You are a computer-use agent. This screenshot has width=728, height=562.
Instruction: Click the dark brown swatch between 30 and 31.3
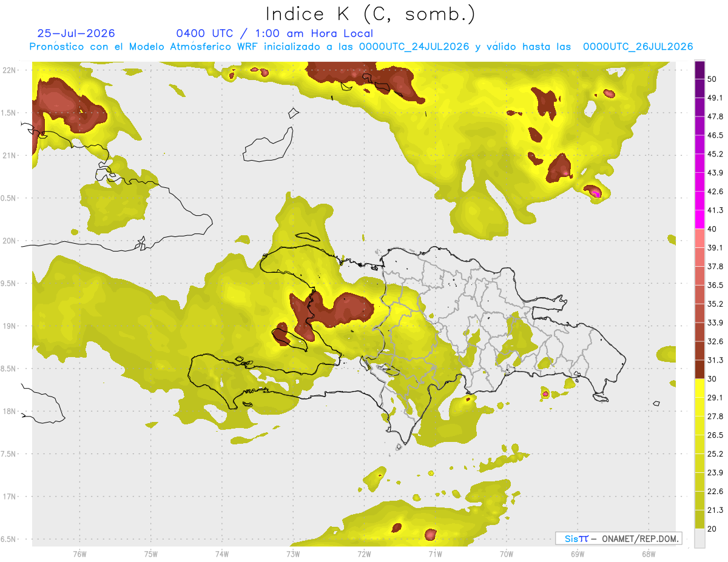[699, 369]
